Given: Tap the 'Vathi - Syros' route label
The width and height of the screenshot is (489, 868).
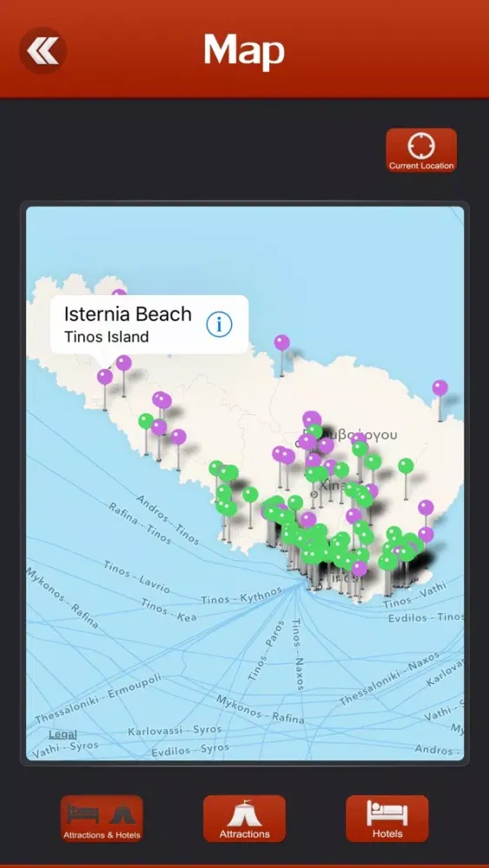Looking at the screenshot, I should 65,749.
